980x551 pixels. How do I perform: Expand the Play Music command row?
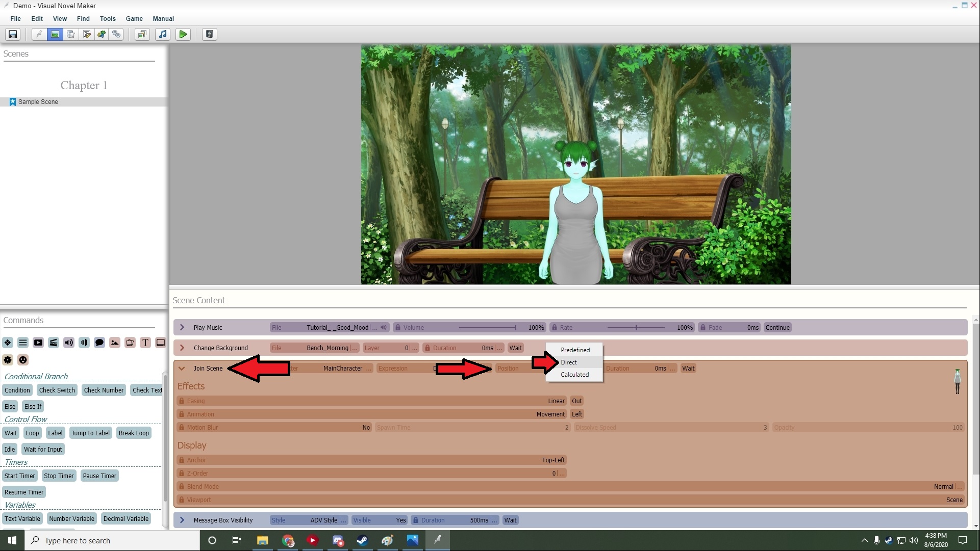coord(182,328)
